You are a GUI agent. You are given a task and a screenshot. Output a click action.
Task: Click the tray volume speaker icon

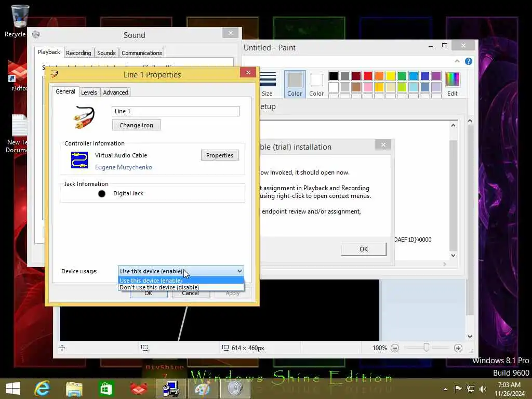pos(483,389)
